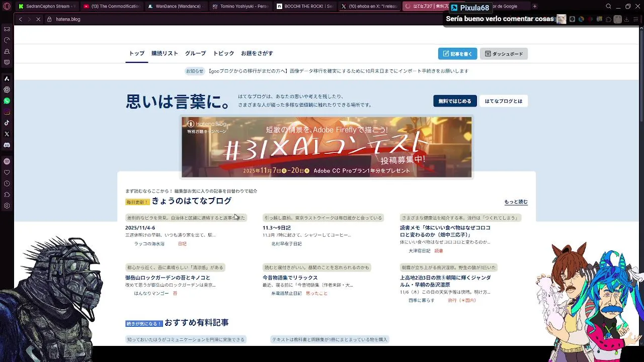Image resolution: width=644 pixels, height=362 pixels.
Task: Click the 北村早樹子日記 blog name
Action: [x=286, y=244]
